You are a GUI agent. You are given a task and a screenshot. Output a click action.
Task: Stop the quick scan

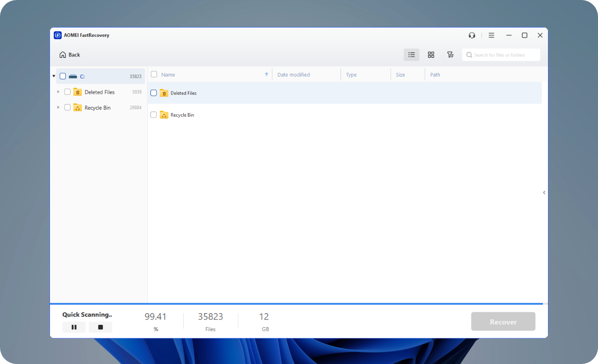pos(100,327)
